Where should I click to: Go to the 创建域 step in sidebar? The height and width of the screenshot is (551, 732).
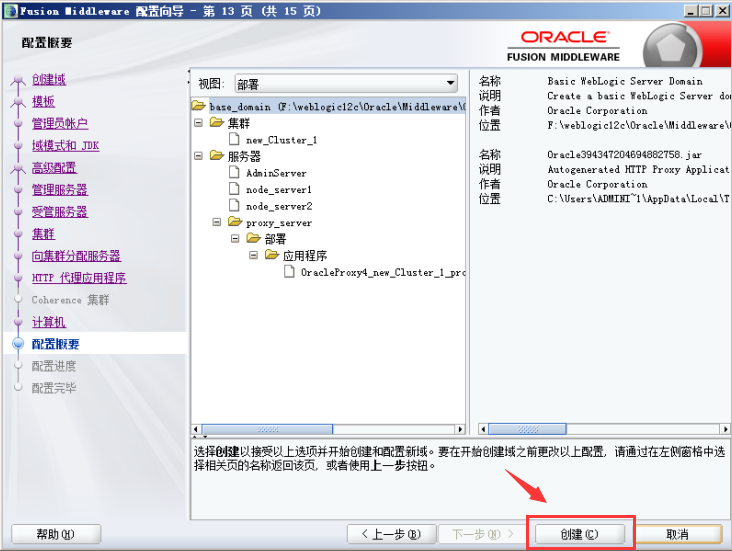(x=48, y=80)
